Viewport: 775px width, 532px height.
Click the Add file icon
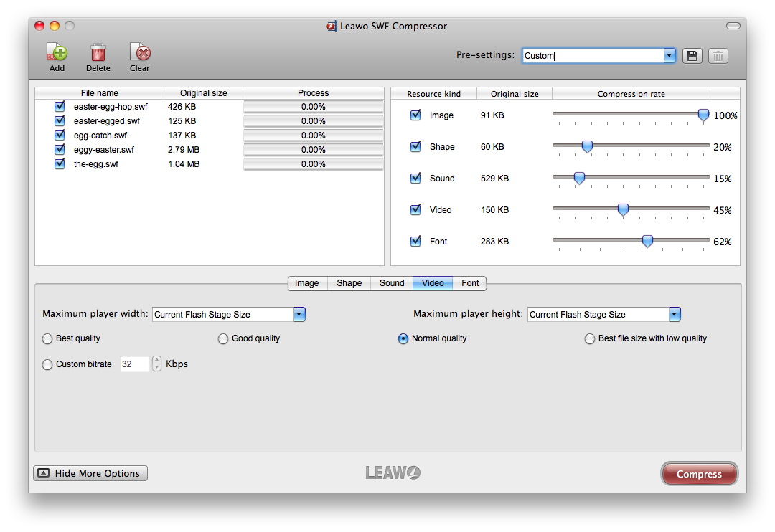(x=57, y=52)
